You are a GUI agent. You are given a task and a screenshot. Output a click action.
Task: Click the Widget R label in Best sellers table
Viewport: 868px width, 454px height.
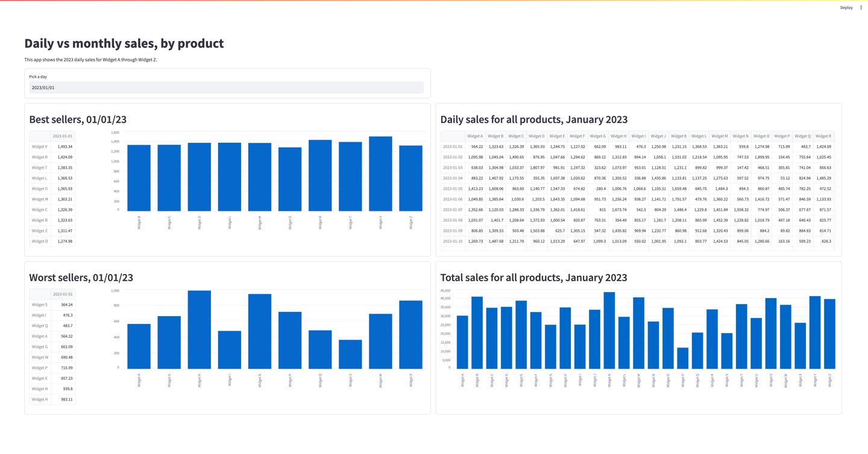tap(39, 157)
